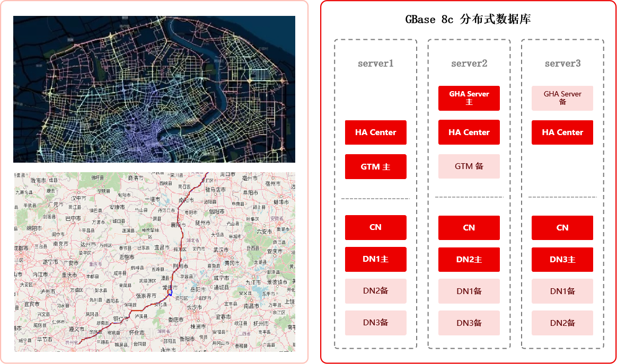Viewport: 617px width, 364px height.
Task: Click the route map with red path
Action: click(155, 262)
